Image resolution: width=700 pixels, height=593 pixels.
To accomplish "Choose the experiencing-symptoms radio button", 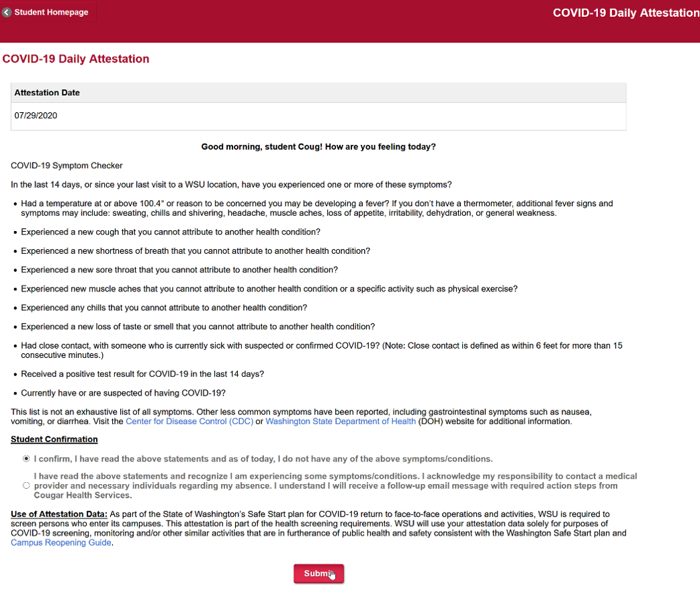I will click(x=26, y=486).
